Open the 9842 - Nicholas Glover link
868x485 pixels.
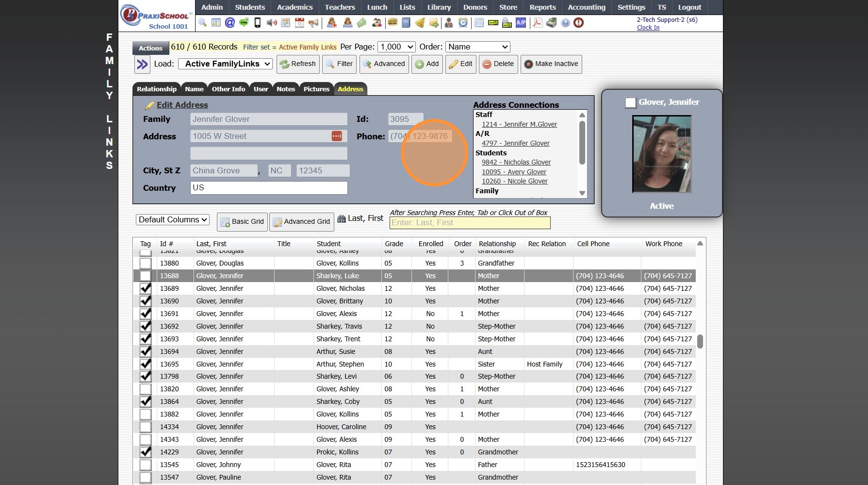(x=516, y=162)
